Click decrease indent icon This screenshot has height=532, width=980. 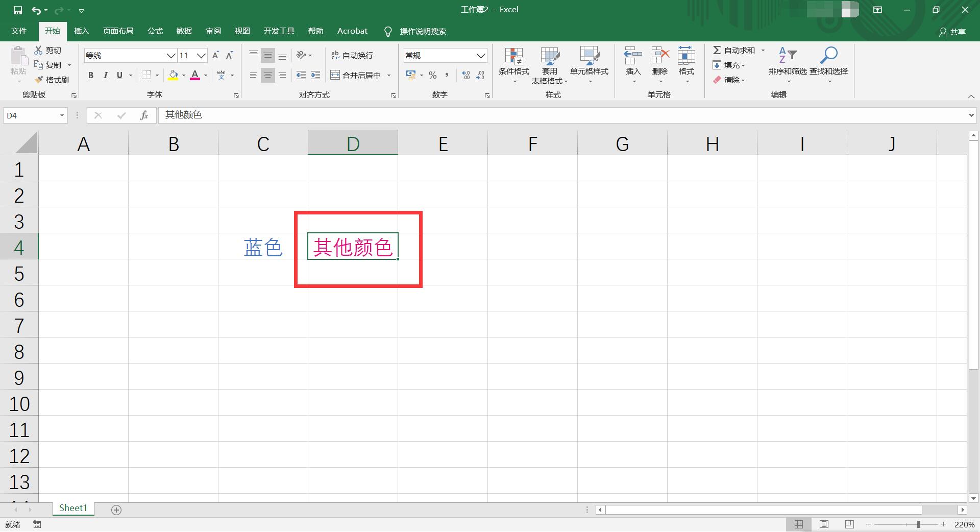301,75
